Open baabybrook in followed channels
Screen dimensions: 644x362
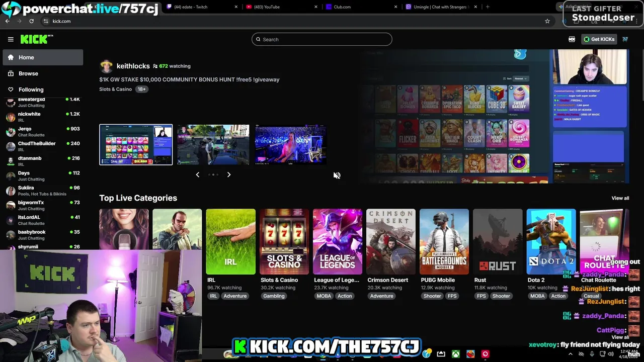click(x=43, y=235)
